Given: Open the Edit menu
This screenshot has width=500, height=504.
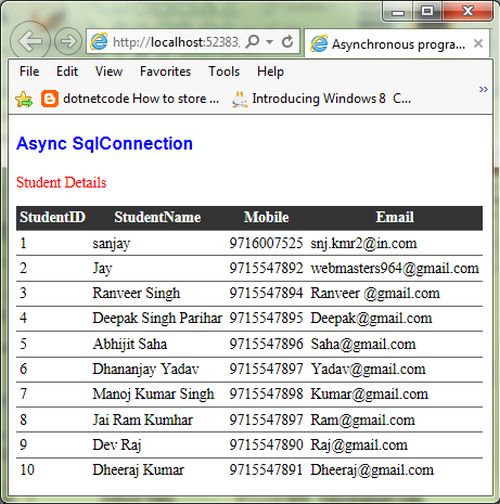Looking at the screenshot, I should click(67, 71).
